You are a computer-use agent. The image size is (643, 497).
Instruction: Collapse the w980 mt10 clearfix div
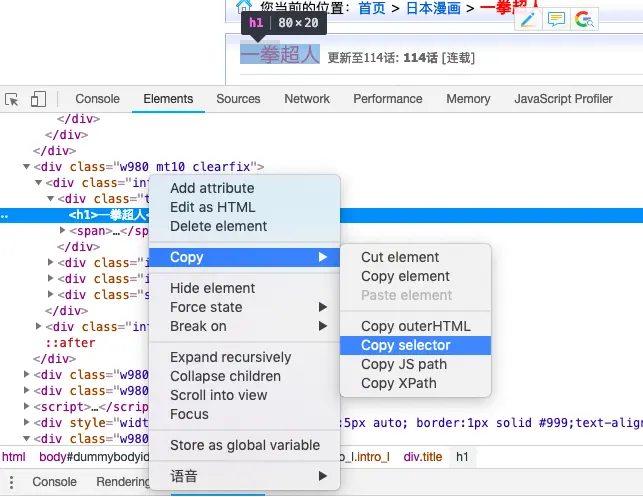coord(26,167)
